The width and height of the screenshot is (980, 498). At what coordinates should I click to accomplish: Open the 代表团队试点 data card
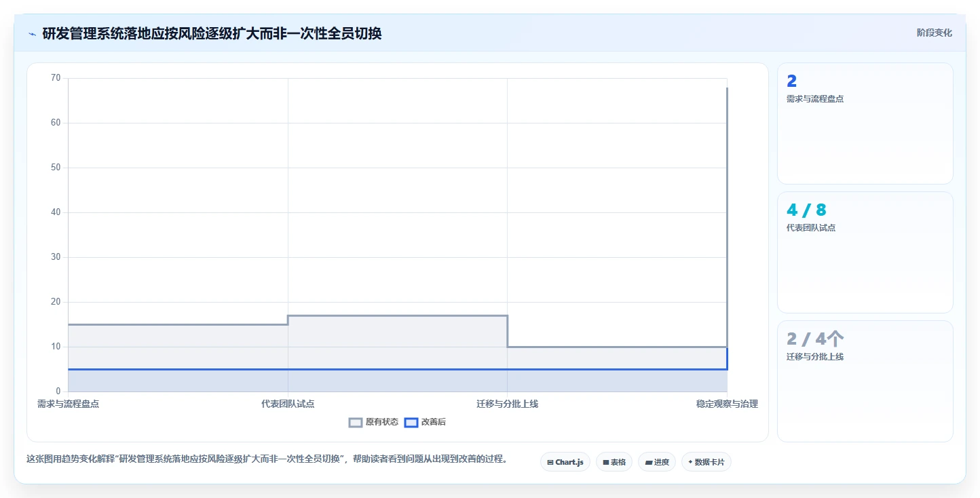pos(865,252)
